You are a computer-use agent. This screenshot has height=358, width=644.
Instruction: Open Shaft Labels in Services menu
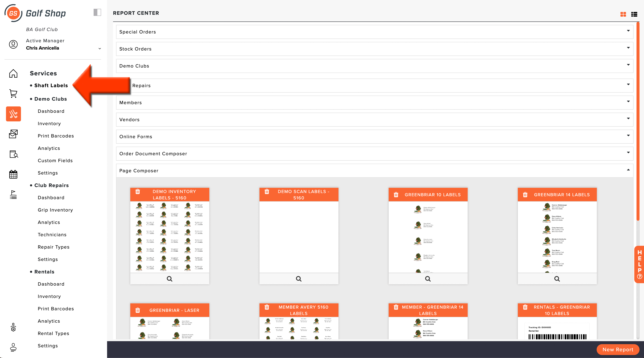[x=51, y=85]
